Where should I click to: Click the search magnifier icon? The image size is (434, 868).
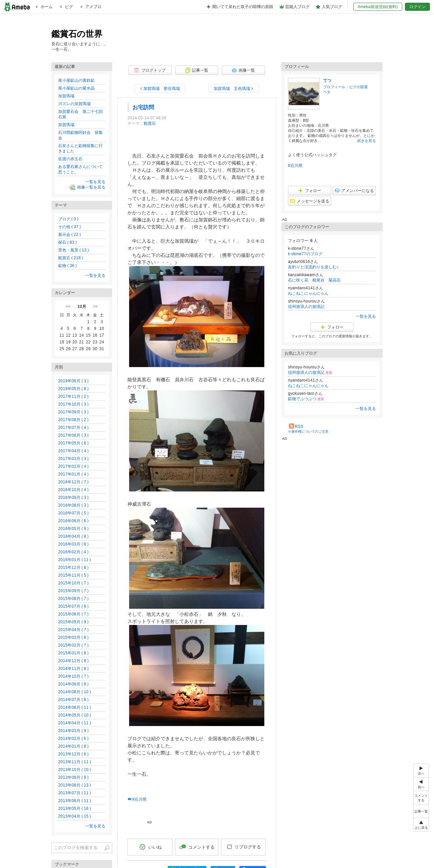[x=107, y=848]
